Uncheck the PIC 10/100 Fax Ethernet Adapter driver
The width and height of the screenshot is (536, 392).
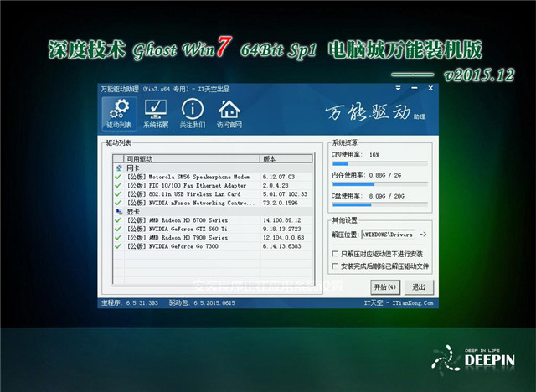pyautogui.click(x=118, y=185)
